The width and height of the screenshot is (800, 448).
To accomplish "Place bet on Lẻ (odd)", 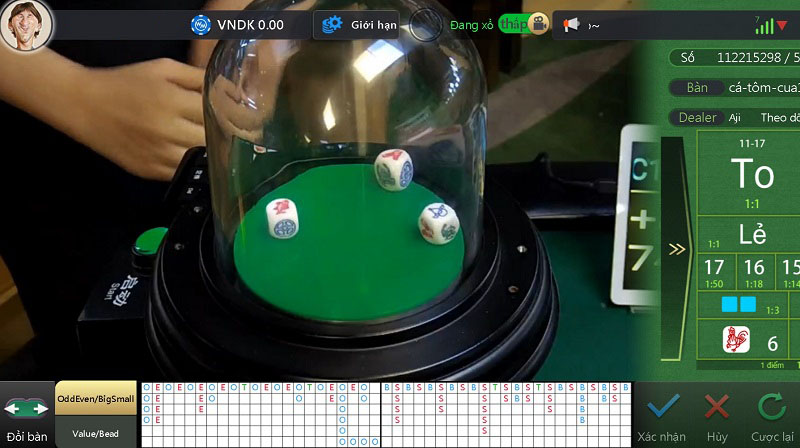I will click(752, 235).
